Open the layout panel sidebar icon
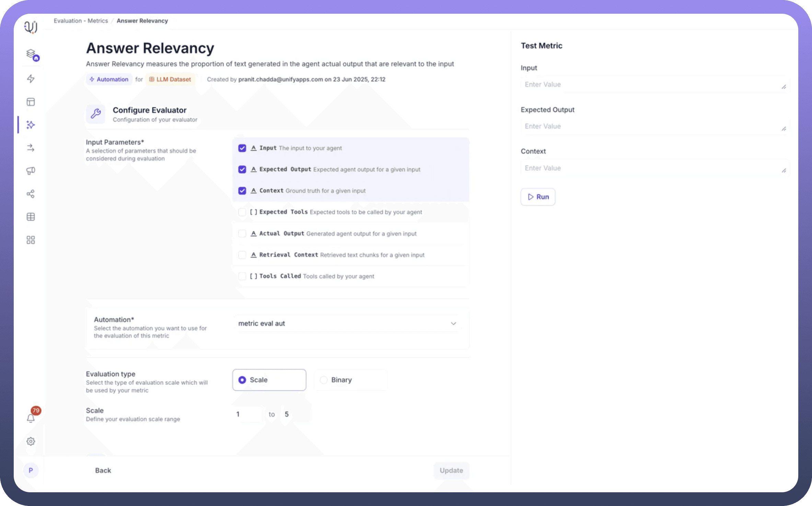This screenshot has width=812, height=506. [x=31, y=102]
